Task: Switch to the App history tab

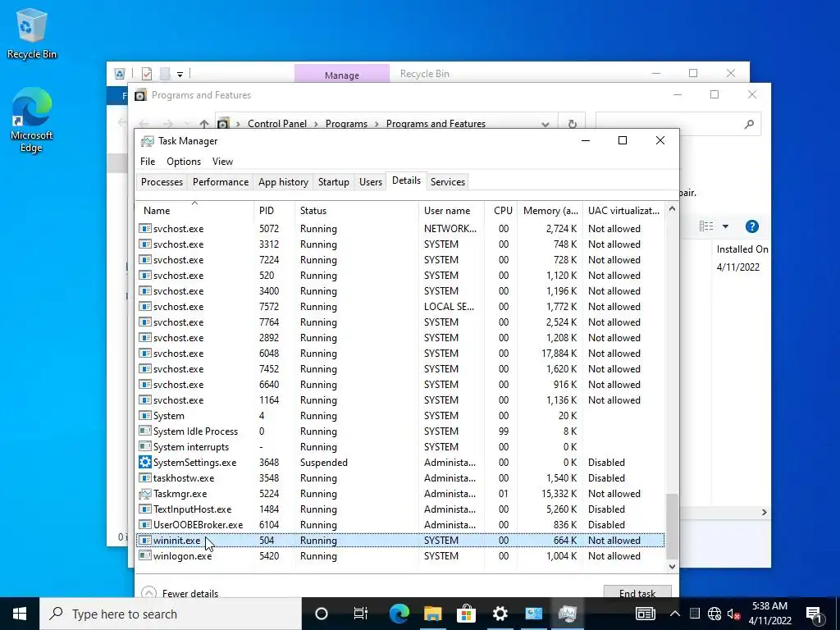Action: click(283, 182)
